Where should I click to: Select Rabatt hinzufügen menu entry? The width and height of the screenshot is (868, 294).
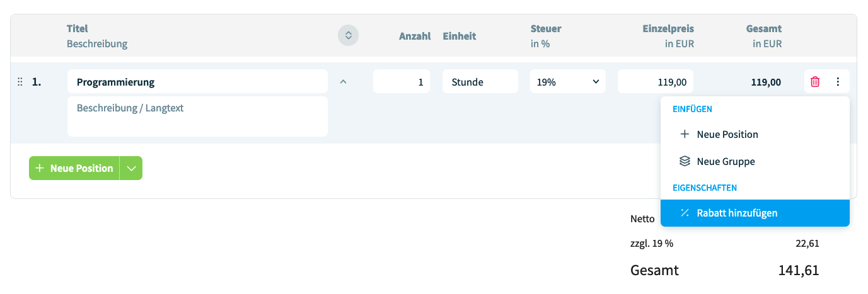(x=755, y=213)
